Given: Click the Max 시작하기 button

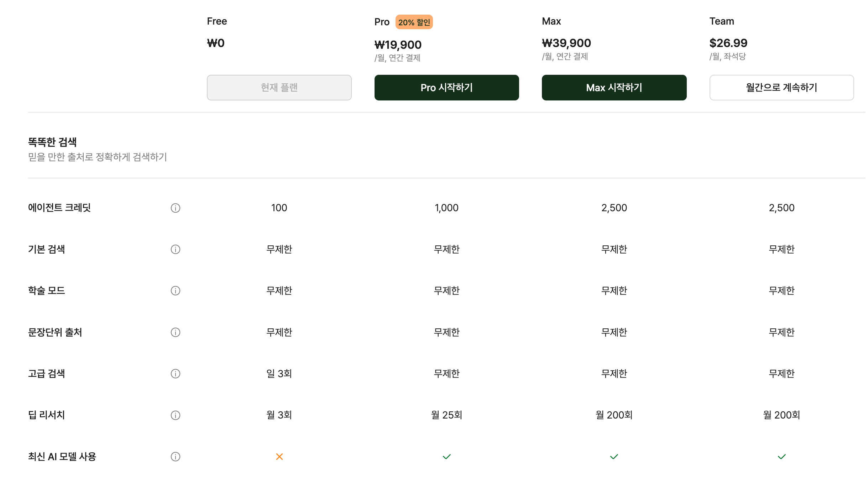Looking at the screenshot, I should pyautogui.click(x=614, y=88).
